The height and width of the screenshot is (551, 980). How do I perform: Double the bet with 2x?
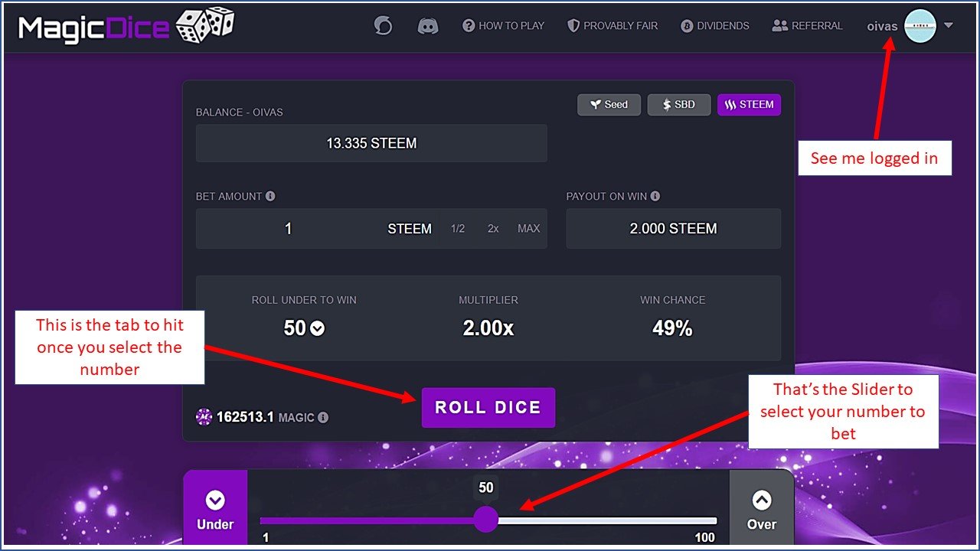click(x=493, y=229)
